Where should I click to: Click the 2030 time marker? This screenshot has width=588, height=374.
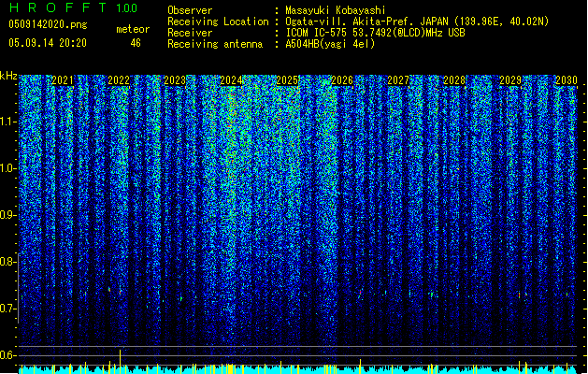tap(566, 80)
